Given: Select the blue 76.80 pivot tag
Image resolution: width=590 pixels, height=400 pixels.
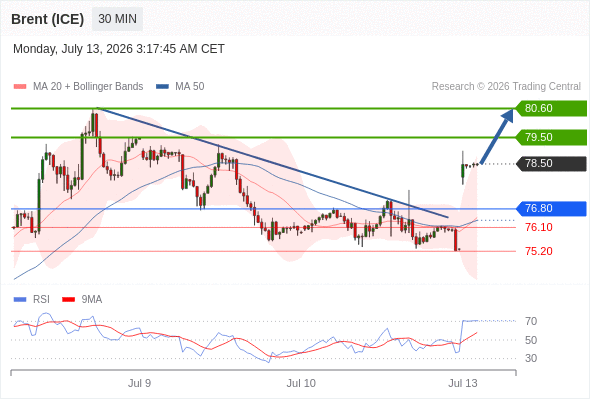Looking at the screenshot, I should coord(551,208).
